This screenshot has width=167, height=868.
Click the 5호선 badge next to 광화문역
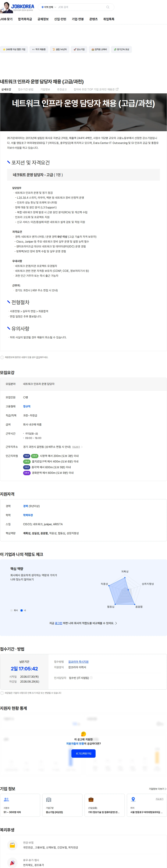[27, 473]
